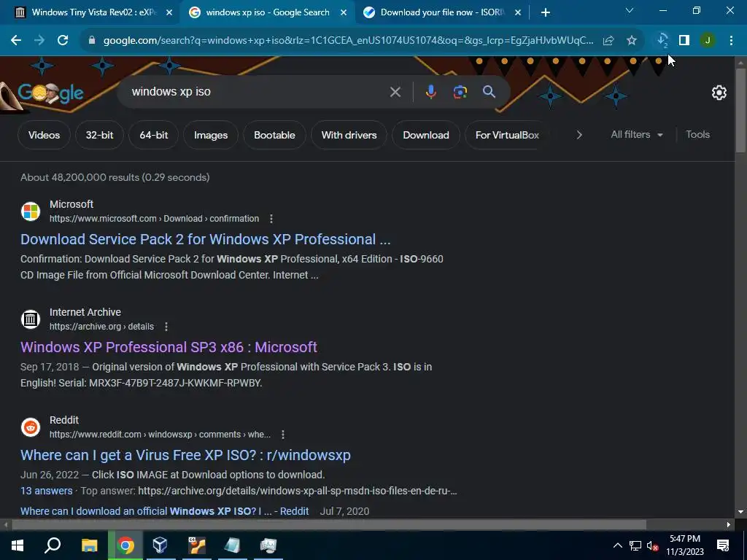Open the 13 answers link

[x=46, y=491]
